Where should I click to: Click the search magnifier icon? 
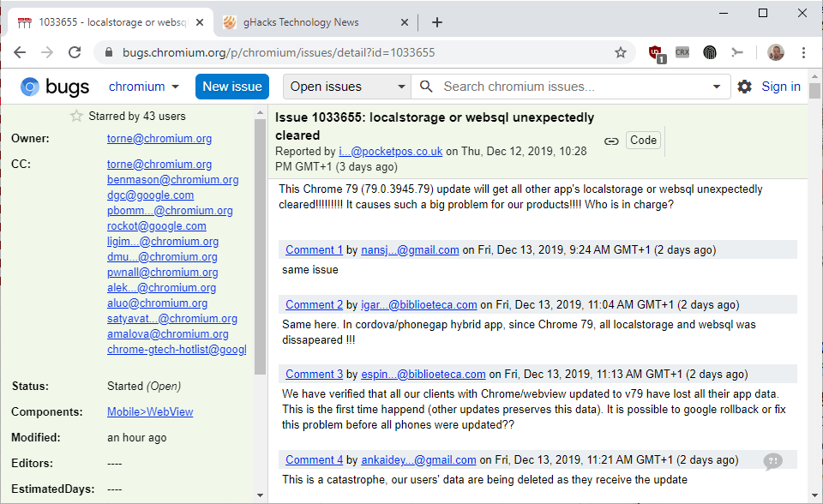click(x=426, y=87)
